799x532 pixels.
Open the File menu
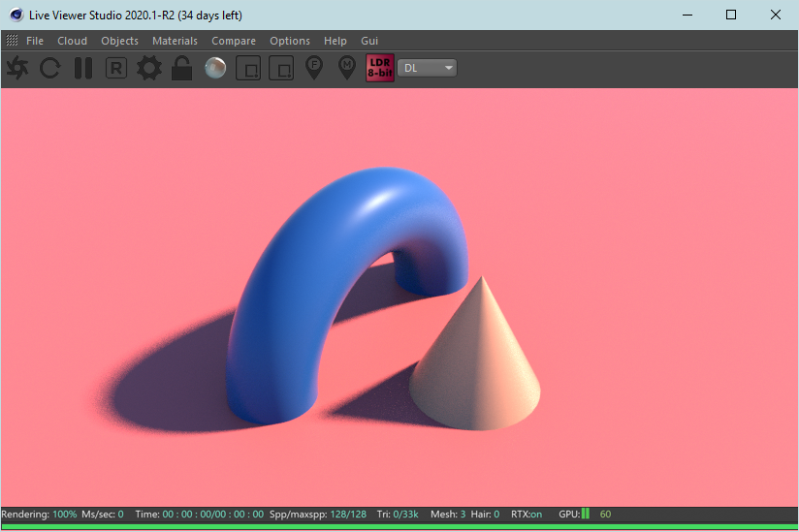click(x=35, y=41)
